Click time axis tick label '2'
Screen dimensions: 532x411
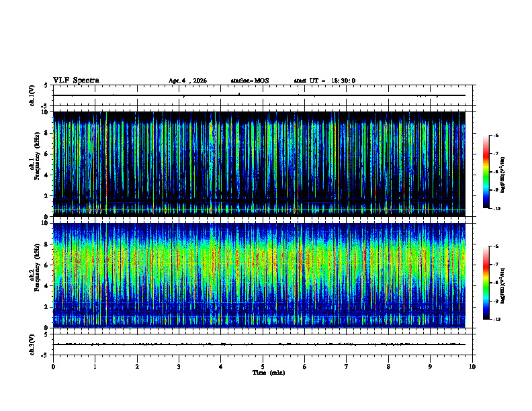point(137,367)
